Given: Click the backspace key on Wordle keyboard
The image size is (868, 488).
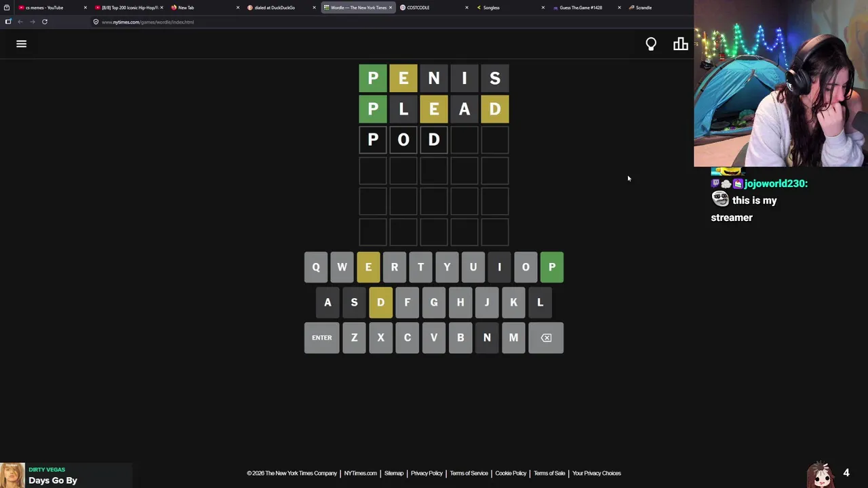Looking at the screenshot, I should click(x=546, y=338).
